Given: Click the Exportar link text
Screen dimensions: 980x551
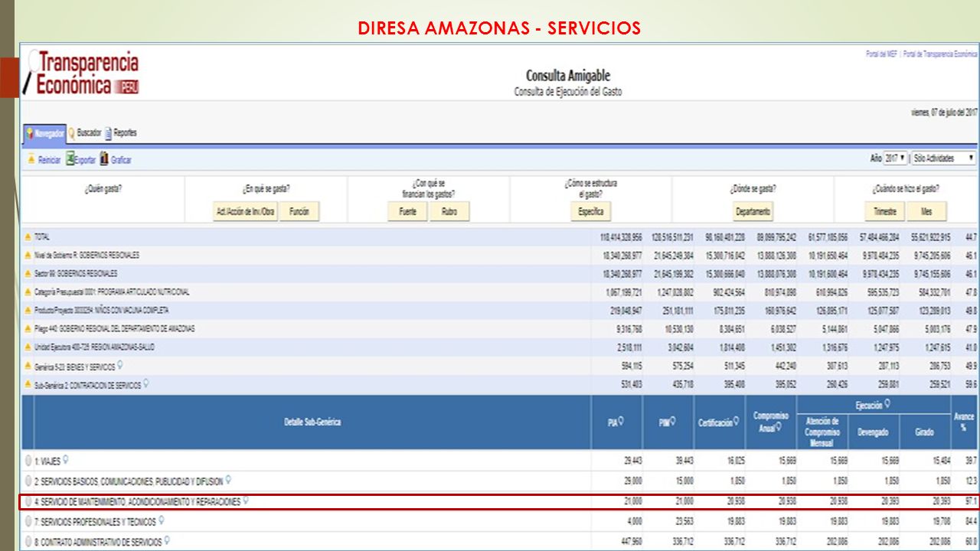Looking at the screenshot, I should coord(86,160).
